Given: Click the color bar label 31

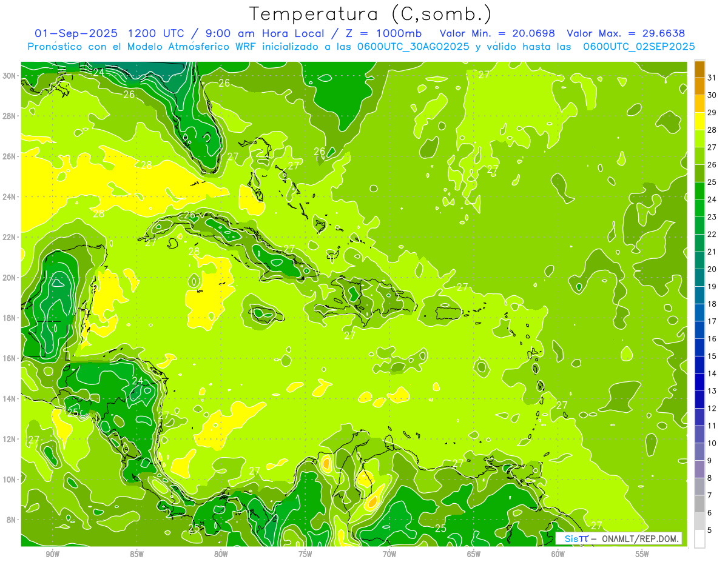Looking at the screenshot, I should (x=712, y=77).
